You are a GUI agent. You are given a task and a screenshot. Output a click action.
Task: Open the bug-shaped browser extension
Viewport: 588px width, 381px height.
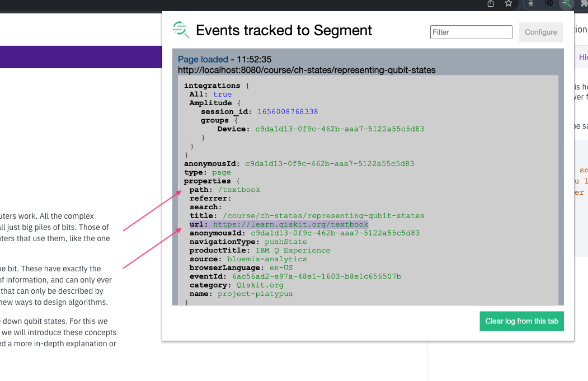[x=530, y=4]
